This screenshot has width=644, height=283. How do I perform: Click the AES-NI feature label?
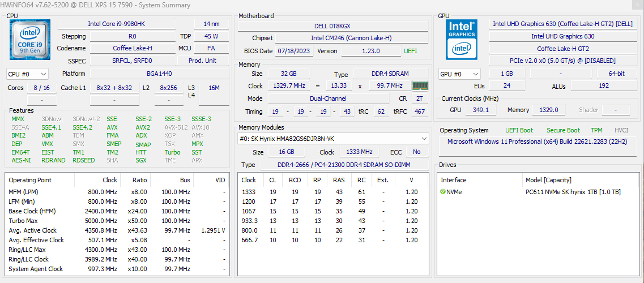coord(21,160)
